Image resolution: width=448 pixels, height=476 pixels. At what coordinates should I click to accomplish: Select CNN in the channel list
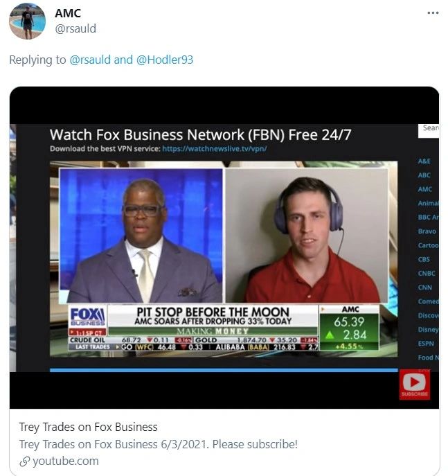(424, 287)
